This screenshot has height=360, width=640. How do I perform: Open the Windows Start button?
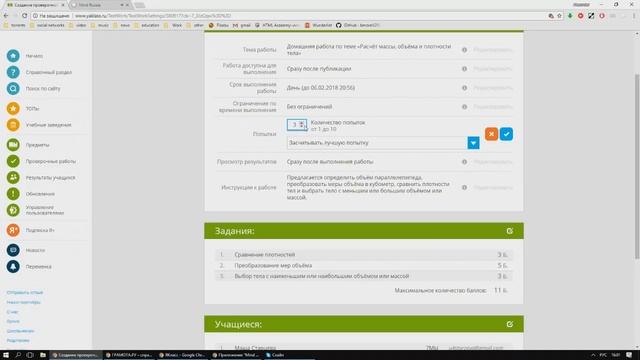point(6,355)
